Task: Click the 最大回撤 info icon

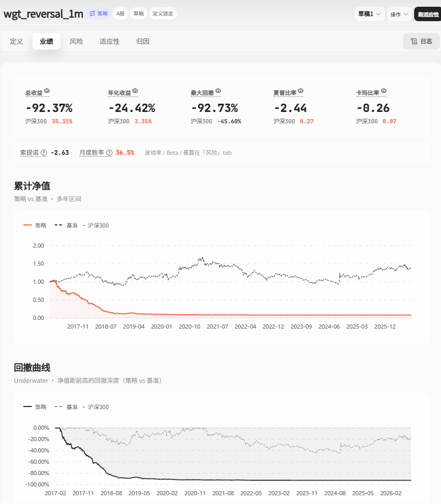Action: tap(218, 91)
